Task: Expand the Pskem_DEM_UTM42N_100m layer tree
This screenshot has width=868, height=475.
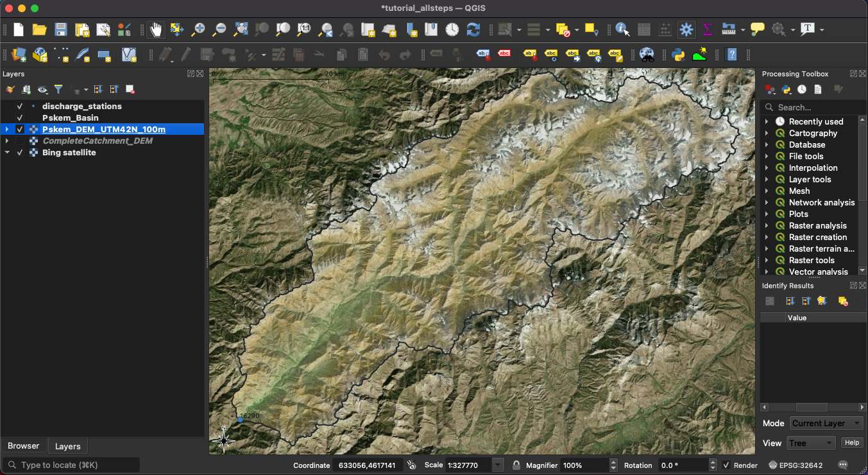Action: tap(7, 130)
